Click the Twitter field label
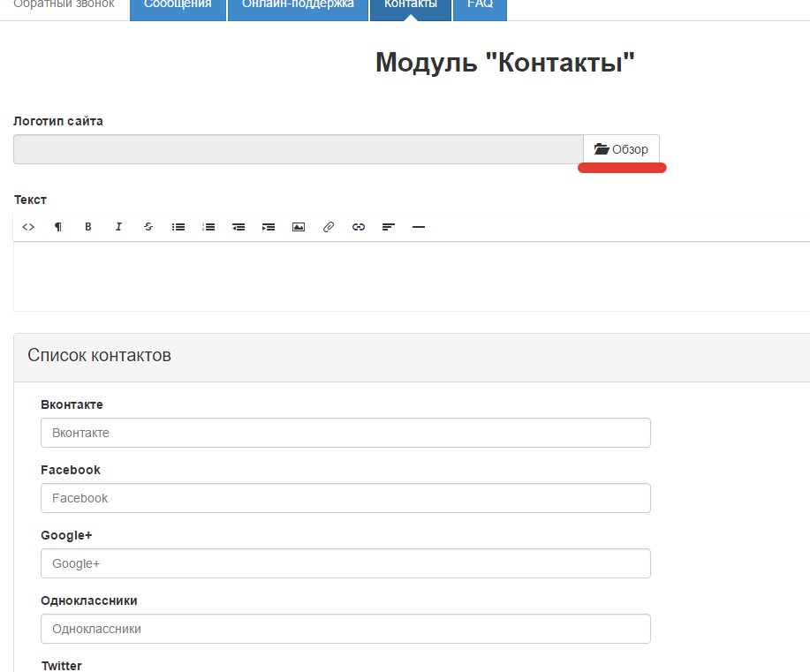The image size is (810, 672). [x=62, y=666]
